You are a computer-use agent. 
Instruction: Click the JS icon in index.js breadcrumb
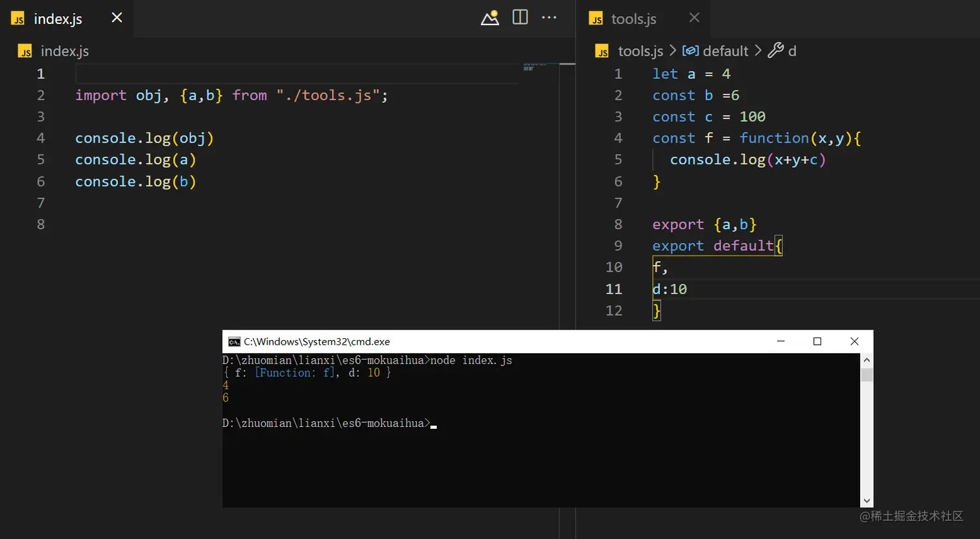[x=25, y=51]
